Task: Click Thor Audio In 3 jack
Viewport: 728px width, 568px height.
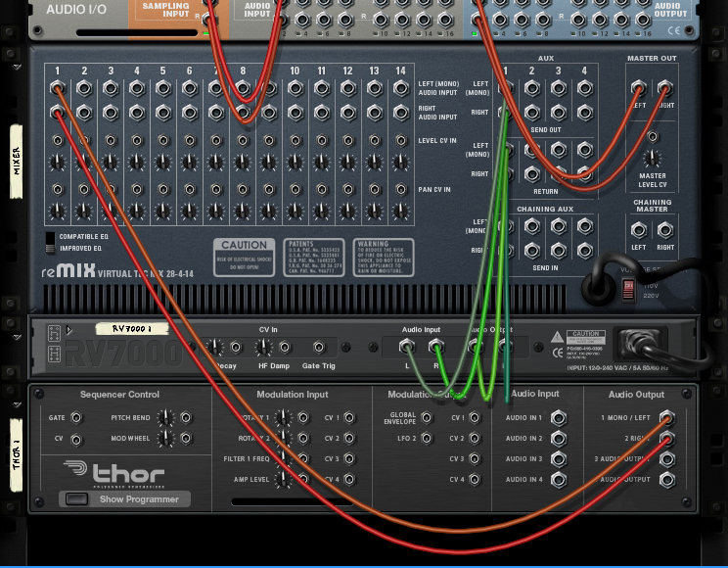Action: point(559,458)
